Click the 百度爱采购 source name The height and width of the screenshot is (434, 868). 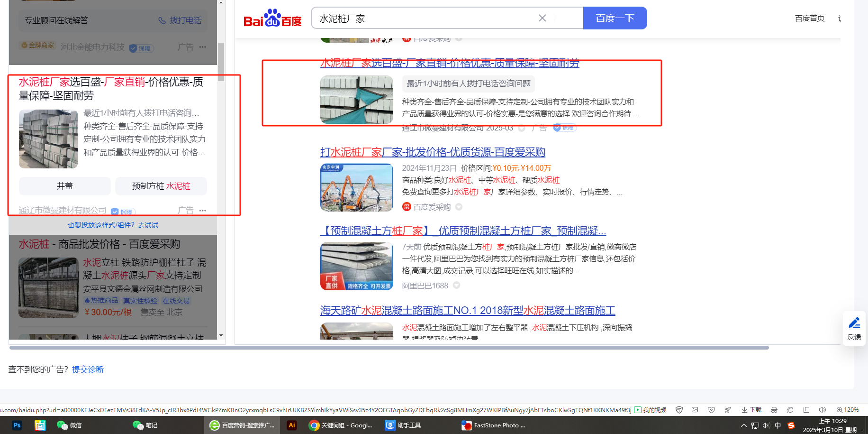click(432, 207)
